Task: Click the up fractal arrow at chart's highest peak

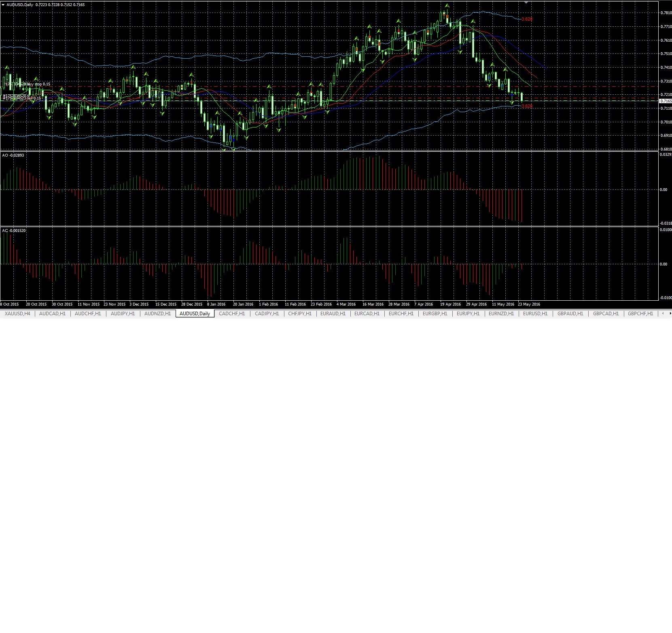Action: pyautogui.click(x=447, y=6)
